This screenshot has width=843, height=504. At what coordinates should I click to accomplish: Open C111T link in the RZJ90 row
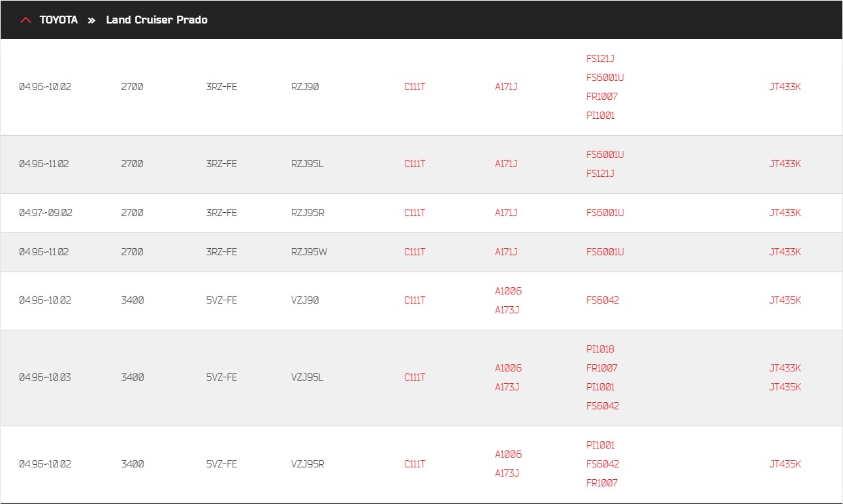[x=415, y=87]
